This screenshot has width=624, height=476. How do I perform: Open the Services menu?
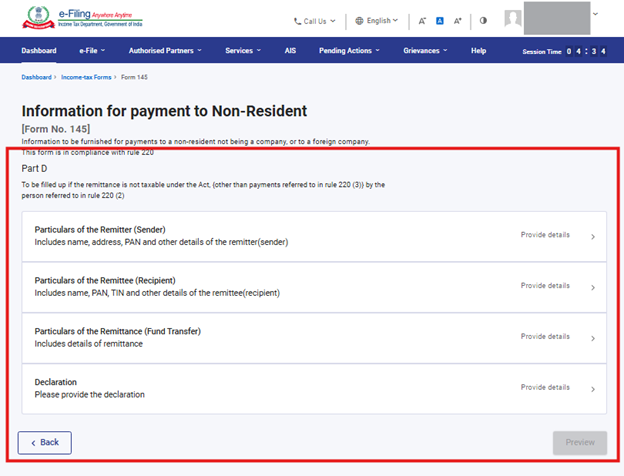point(242,50)
